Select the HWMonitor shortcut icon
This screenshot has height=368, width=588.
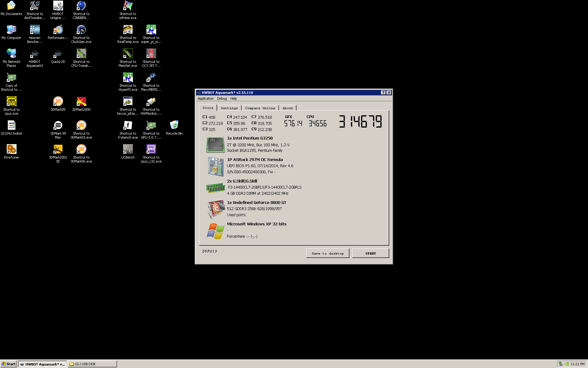(151, 105)
